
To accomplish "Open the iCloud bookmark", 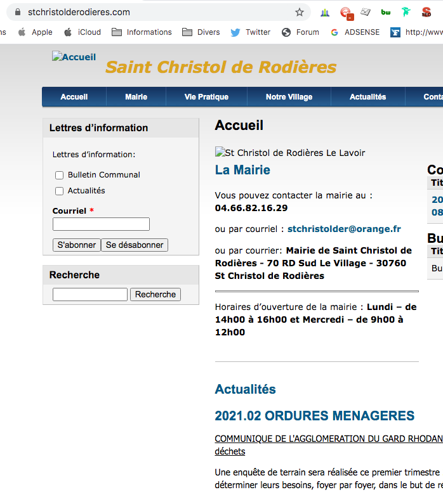I will [82, 32].
